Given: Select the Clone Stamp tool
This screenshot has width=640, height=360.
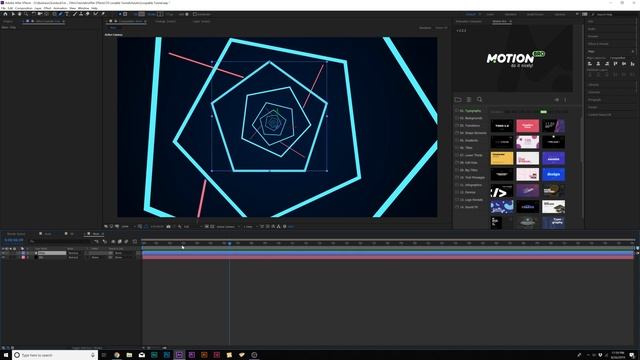Looking at the screenshot, I should pyautogui.click(x=81, y=14).
